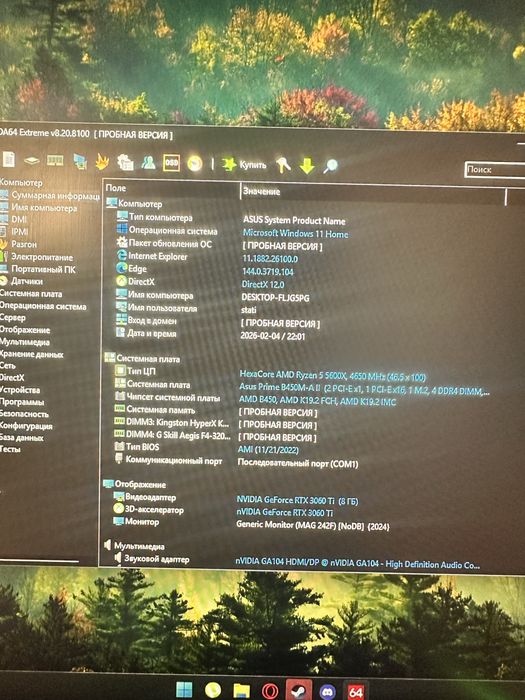The height and width of the screenshot is (700, 525).
Task: Open Конфигурация category in sidebar
Action: pos(26,426)
